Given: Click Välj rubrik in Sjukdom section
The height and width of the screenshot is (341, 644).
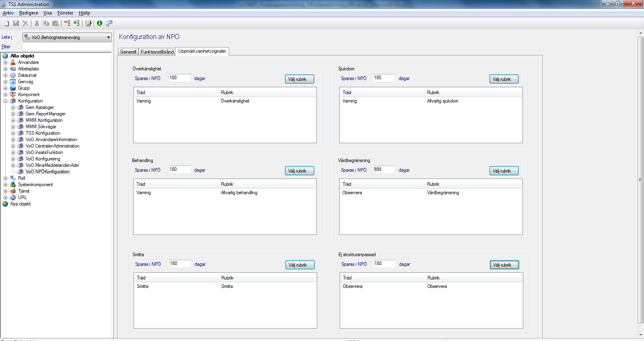Looking at the screenshot, I should (504, 79).
